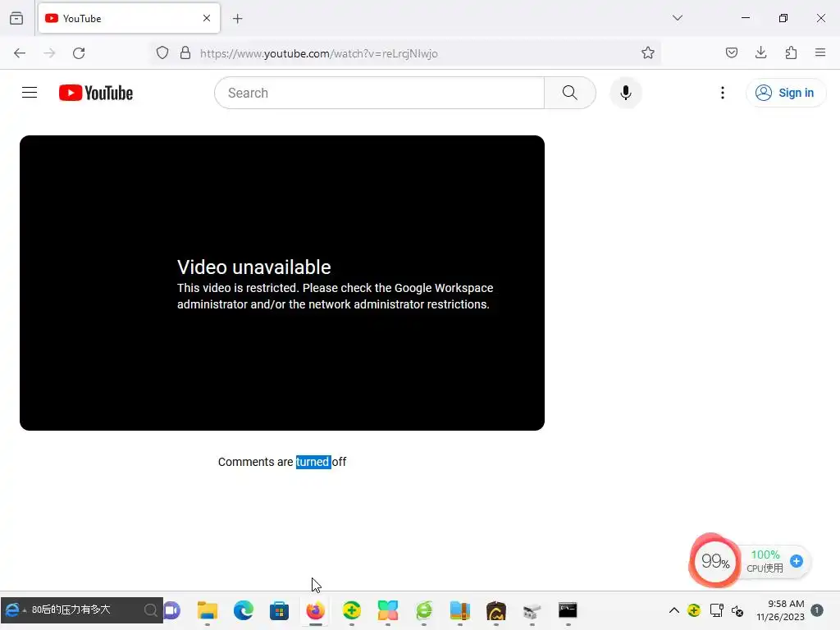Click the highlighted word turned
This screenshot has height=630, width=840.
tap(313, 462)
